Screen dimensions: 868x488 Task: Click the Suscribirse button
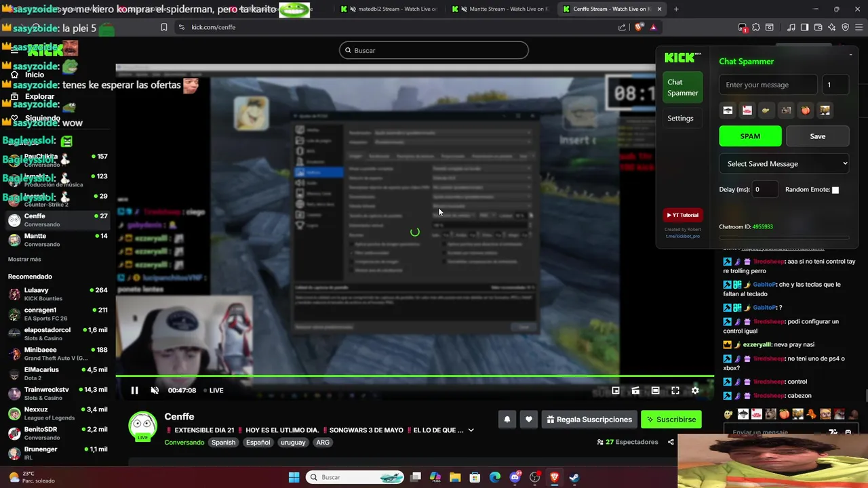click(671, 420)
